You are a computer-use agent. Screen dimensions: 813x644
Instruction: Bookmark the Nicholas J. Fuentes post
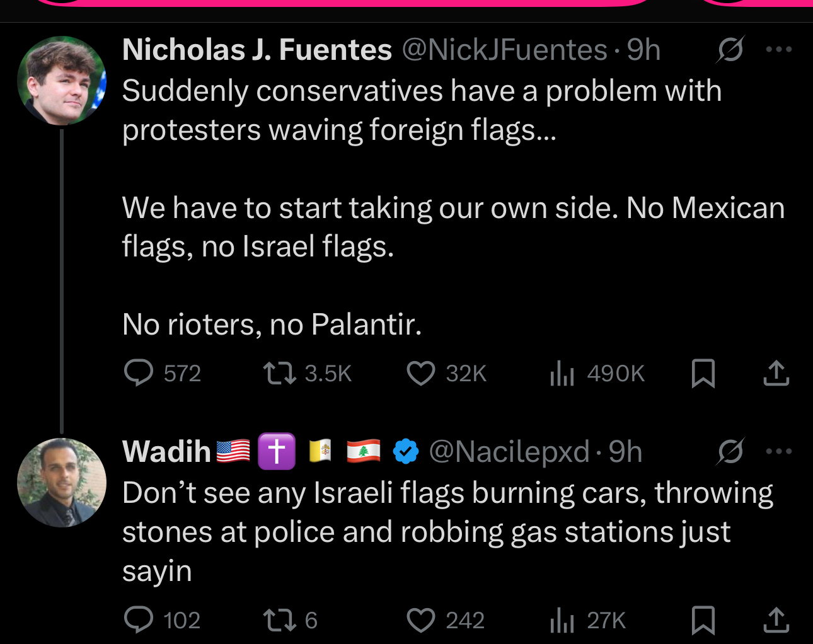[703, 373]
